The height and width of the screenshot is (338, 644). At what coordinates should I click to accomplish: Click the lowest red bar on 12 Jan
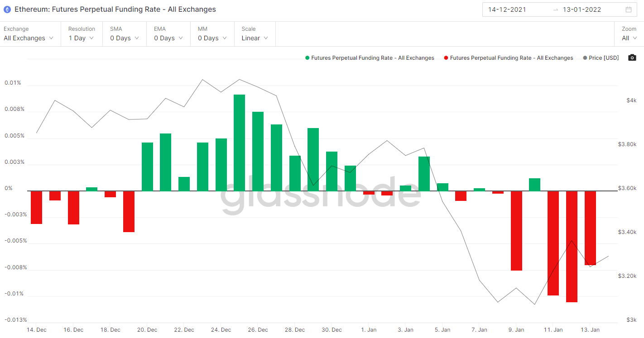click(x=572, y=247)
